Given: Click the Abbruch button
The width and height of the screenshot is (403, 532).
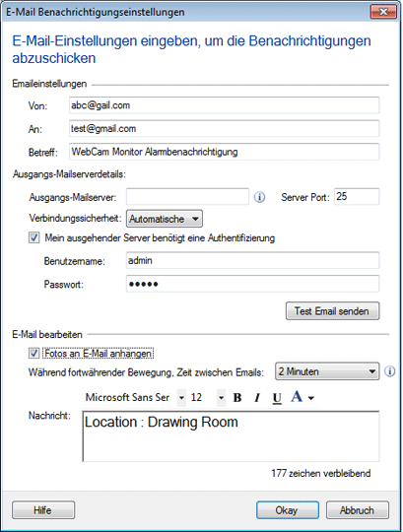Looking at the screenshot, I should pyautogui.click(x=358, y=510).
